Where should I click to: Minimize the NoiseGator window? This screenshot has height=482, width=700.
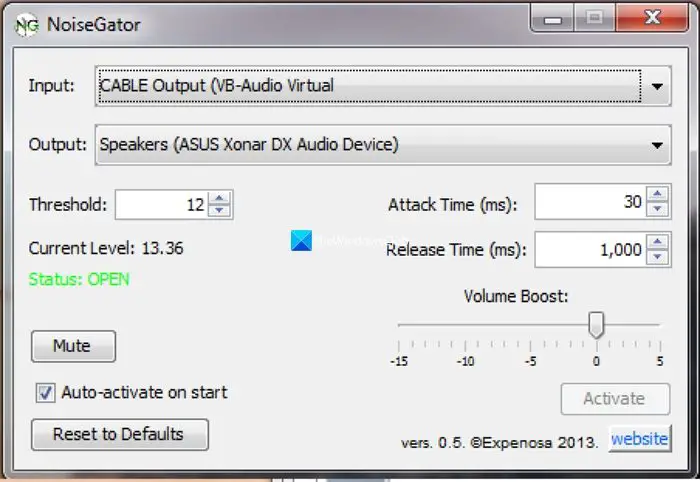click(x=552, y=19)
